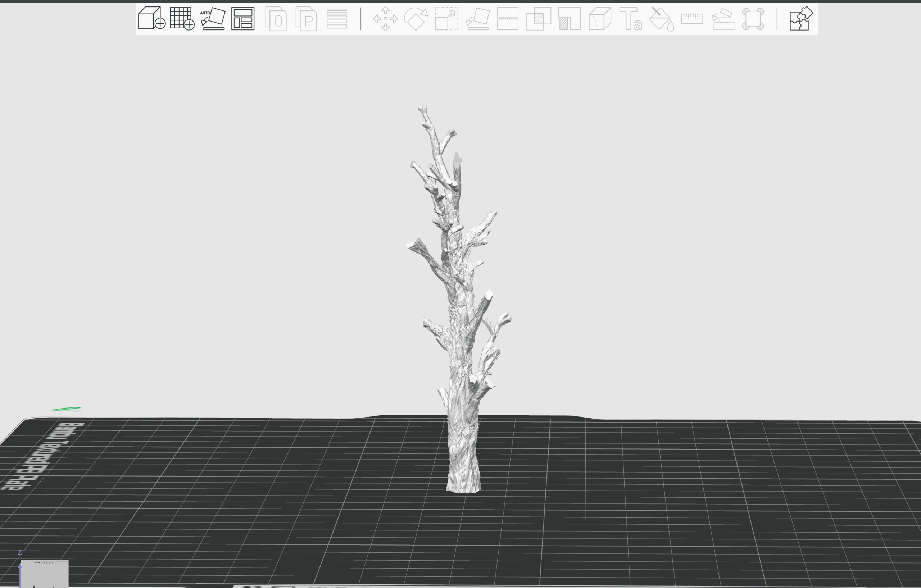Run the Auto Orient tool
Viewport: 921px width, 588px height.
point(213,19)
